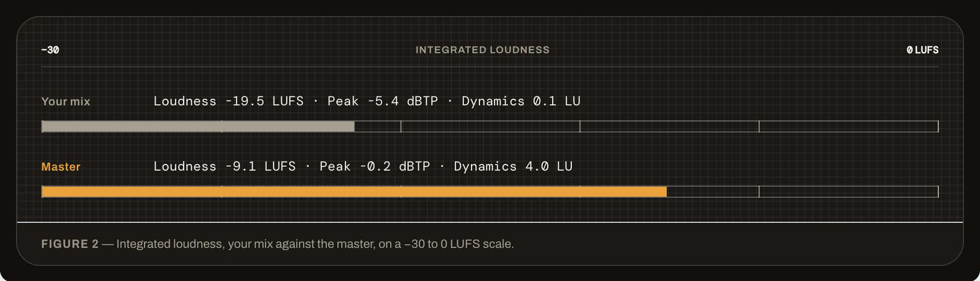Select the orange "Master" row label
Screen dimensions: 980x281
[x=61, y=167]
